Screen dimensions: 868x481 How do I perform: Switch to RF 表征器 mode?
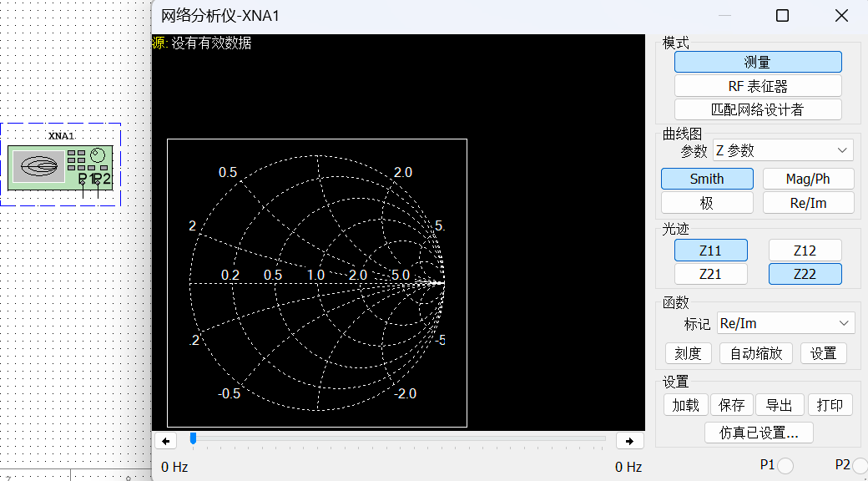[758, 86]
